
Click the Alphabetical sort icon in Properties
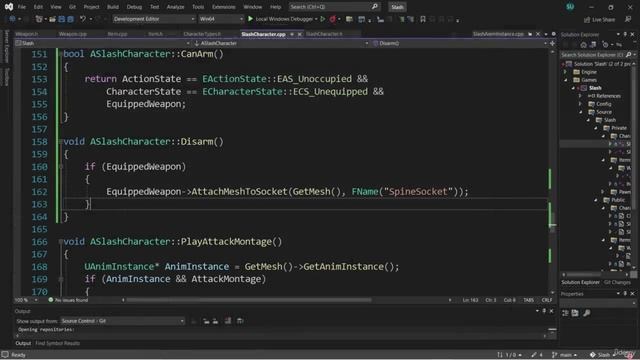click(x=575, y=313)
